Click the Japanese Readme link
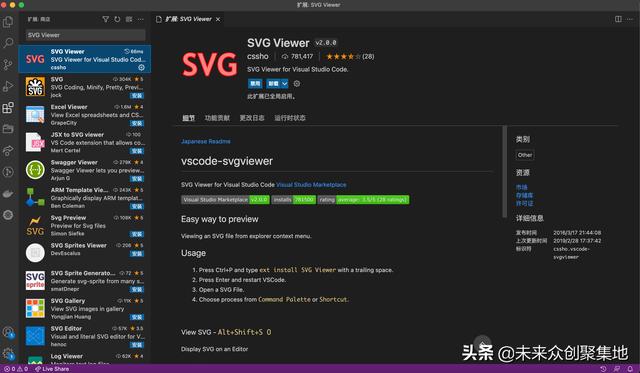This screenshot has width=640, height=373. point(206,141)
